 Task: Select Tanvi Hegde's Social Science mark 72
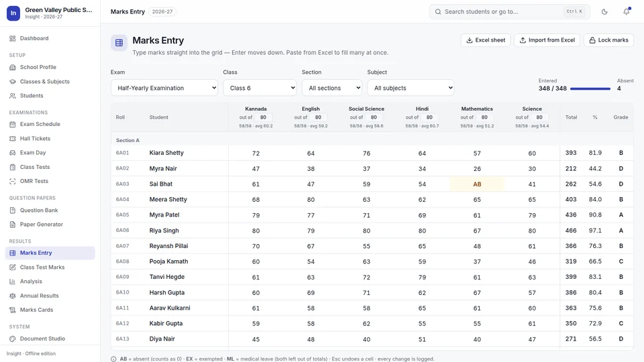click(366, 277)
